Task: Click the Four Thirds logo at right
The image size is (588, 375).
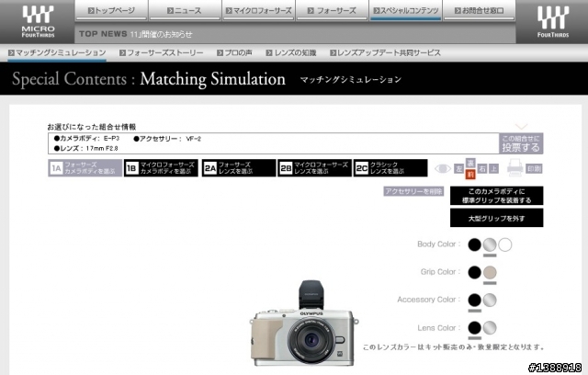Action: 553,21
